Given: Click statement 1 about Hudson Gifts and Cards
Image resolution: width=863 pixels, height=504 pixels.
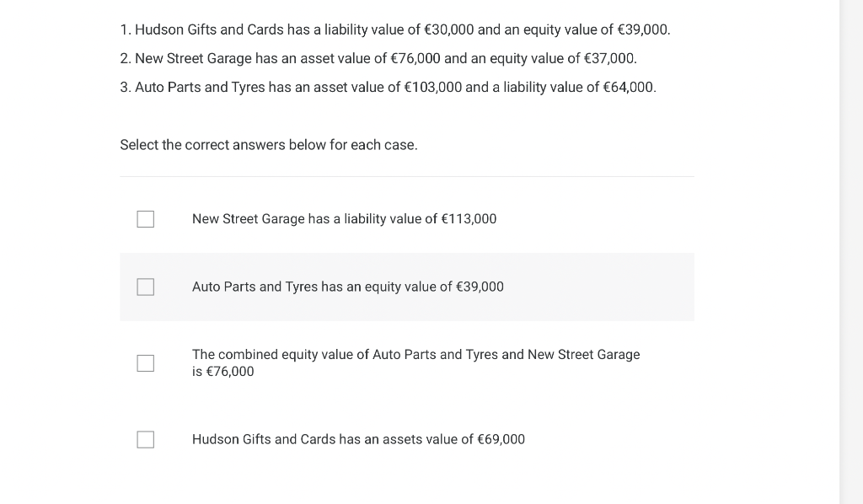Looking at the screenshot, I should tap(395, 30).
